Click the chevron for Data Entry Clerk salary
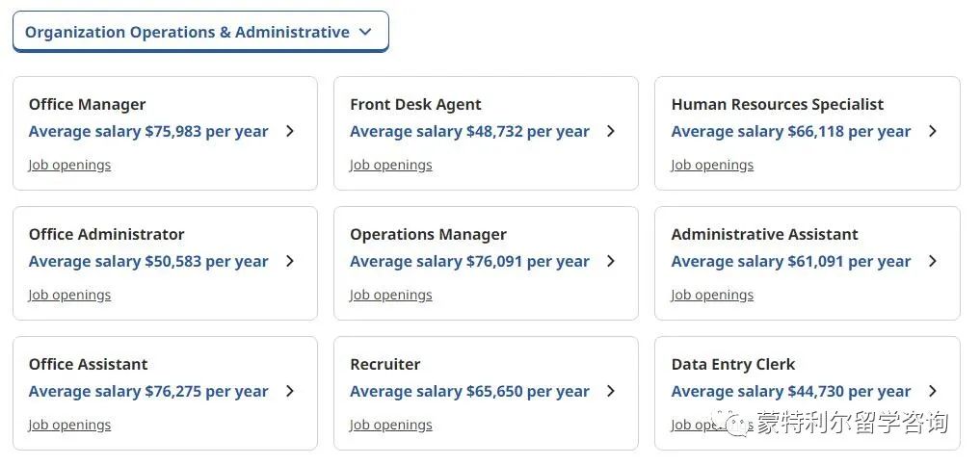Screen dimensions: 980x465 pos(933,391)
